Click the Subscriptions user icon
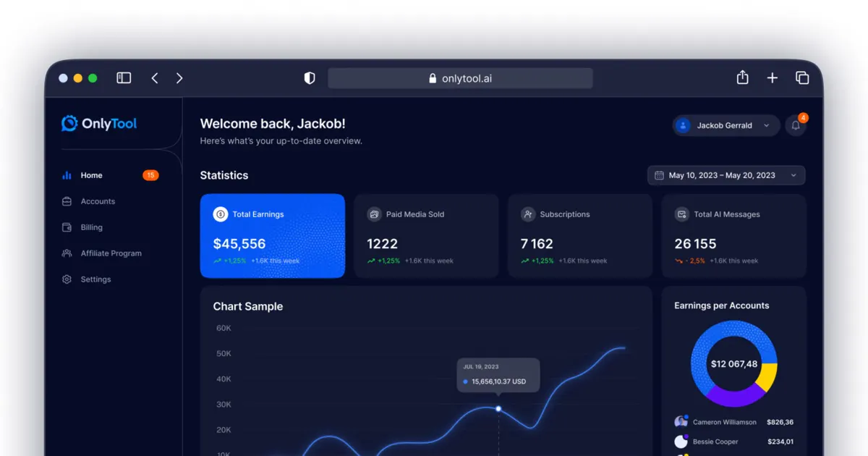 (x=528, y=214)
